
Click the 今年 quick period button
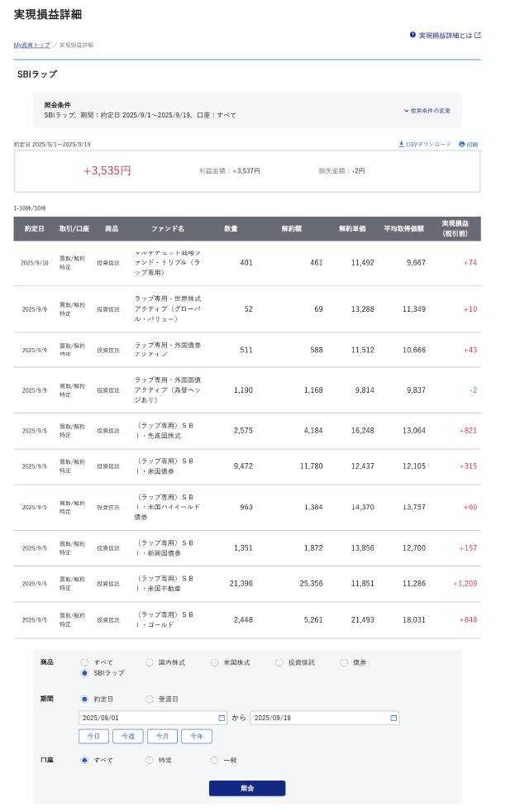tap(197, 736)
